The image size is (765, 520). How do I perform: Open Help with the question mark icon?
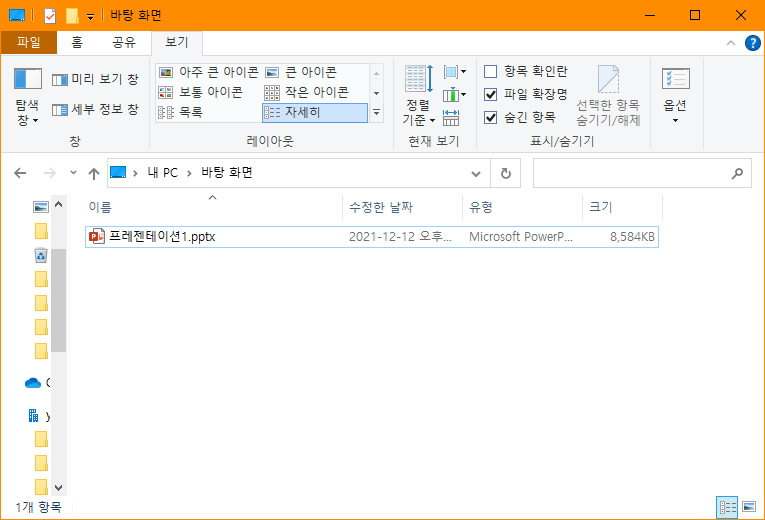[x=752, y=43]
